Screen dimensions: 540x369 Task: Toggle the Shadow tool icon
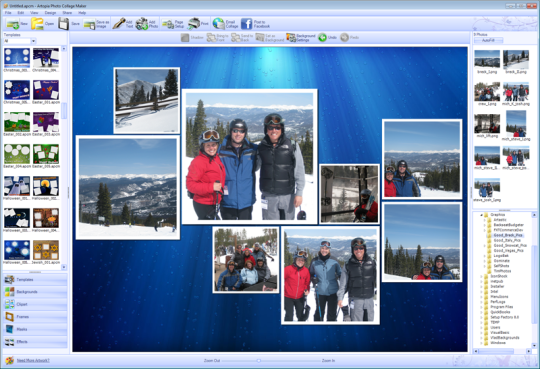pos(185,38)
